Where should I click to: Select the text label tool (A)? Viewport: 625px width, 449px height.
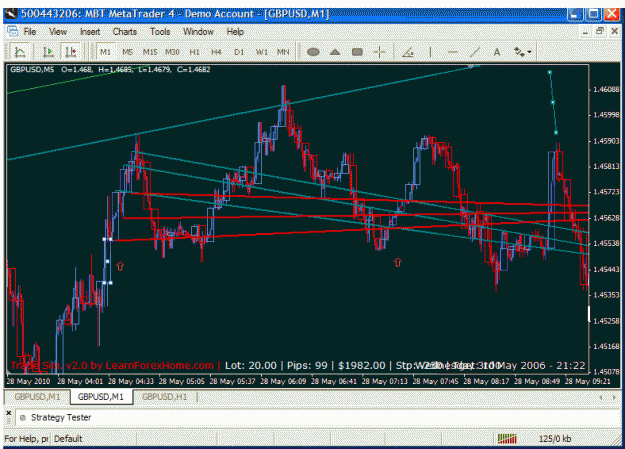point(497,52)
